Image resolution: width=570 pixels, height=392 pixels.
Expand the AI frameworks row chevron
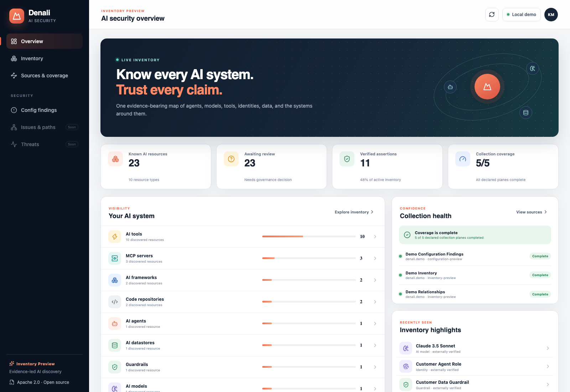coord(375,280)
